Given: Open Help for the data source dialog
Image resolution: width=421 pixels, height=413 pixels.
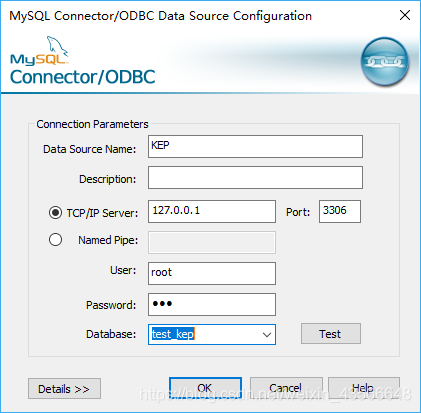Looking at the screenshot, I should click(x=364, y=388).
